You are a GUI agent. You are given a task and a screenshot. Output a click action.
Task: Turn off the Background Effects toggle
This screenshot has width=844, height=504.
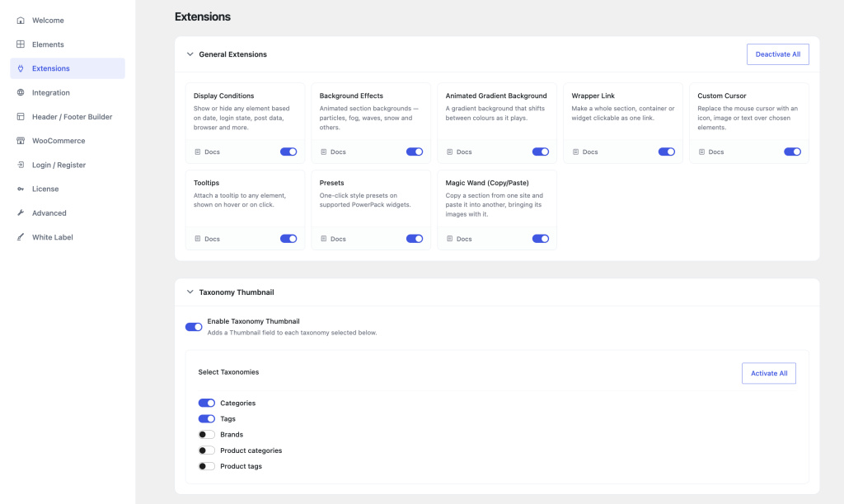tap(415, 152)
